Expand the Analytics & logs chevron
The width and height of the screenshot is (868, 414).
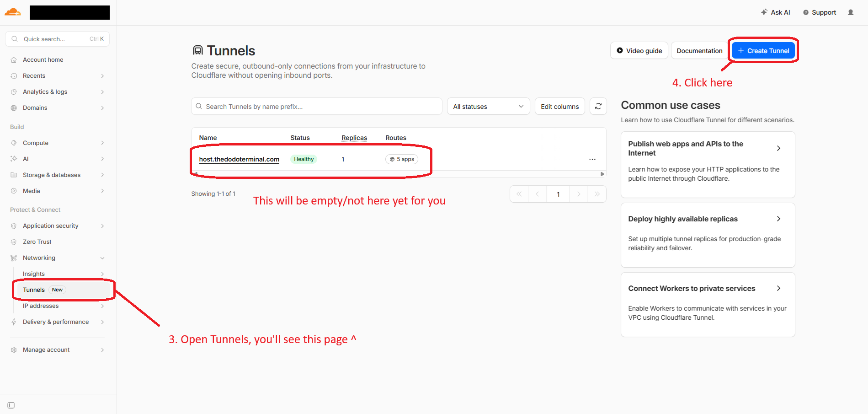point(102,92)
